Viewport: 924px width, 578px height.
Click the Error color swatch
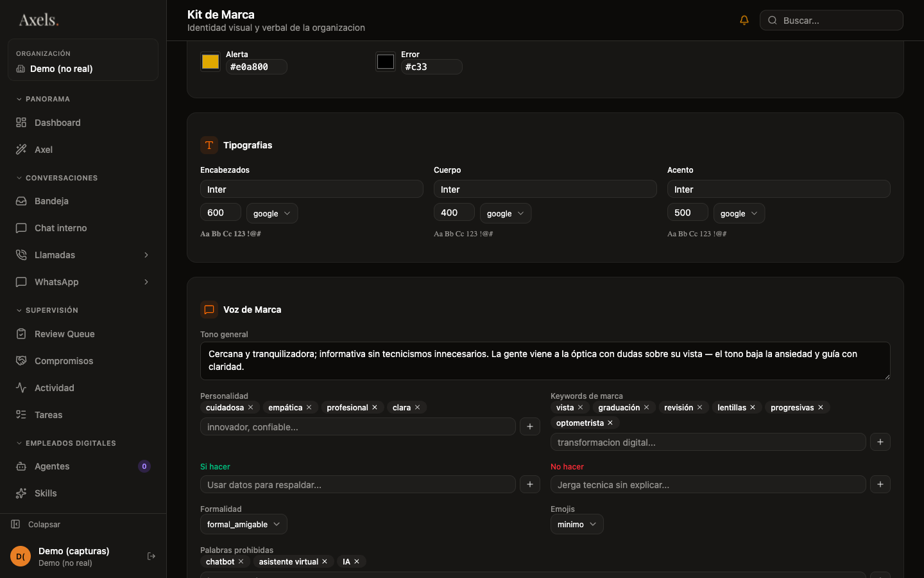pyautogui.click(x=386, y=62)
